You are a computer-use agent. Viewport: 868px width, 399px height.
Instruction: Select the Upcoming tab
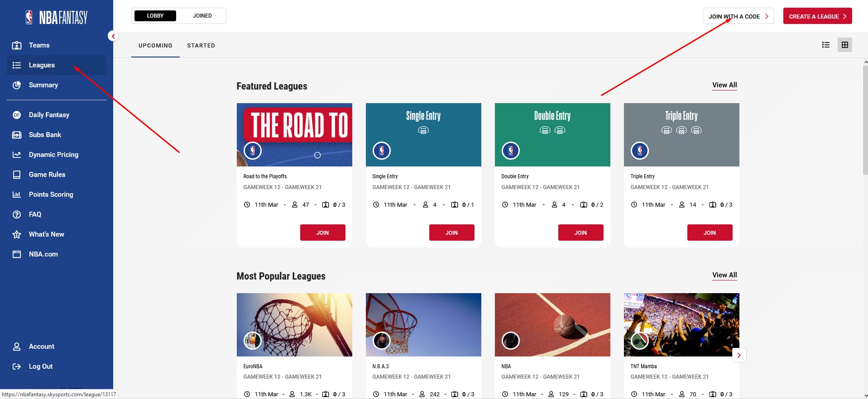[x=155, y=46]
